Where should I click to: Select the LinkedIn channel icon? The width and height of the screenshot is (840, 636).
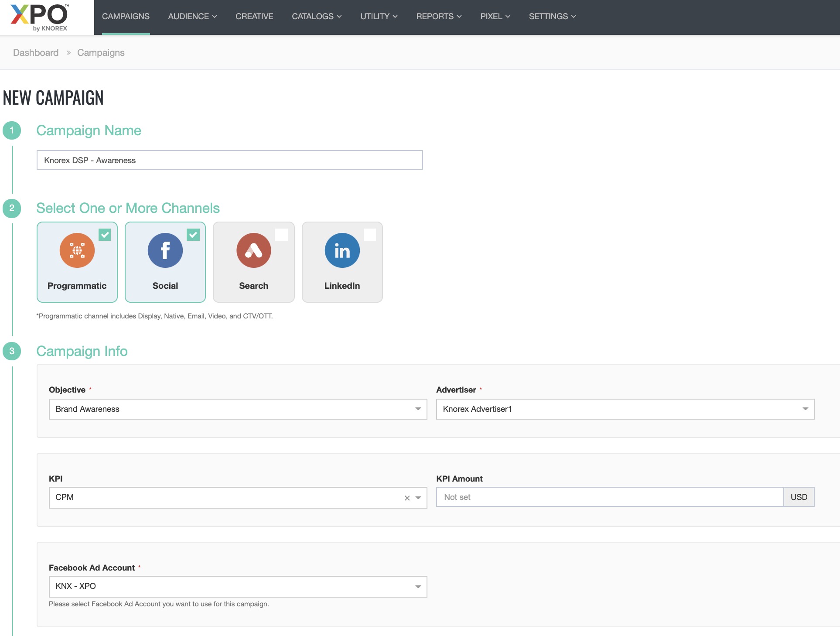pyautogui.click(x=342, y=250)
